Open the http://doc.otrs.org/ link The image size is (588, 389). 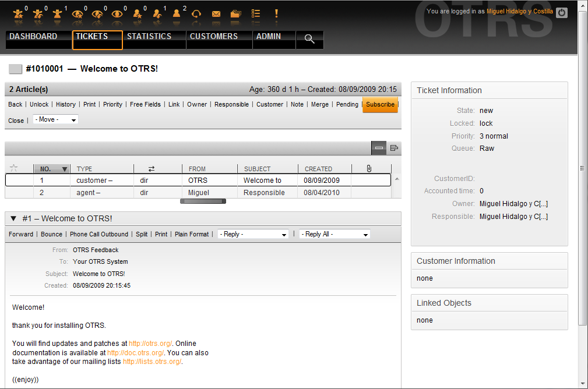click(136, 353)
